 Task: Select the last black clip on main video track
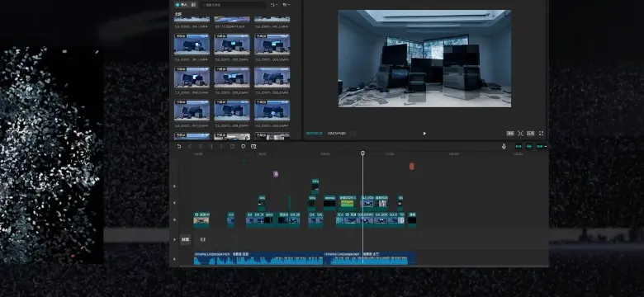(x=412, y=220)
